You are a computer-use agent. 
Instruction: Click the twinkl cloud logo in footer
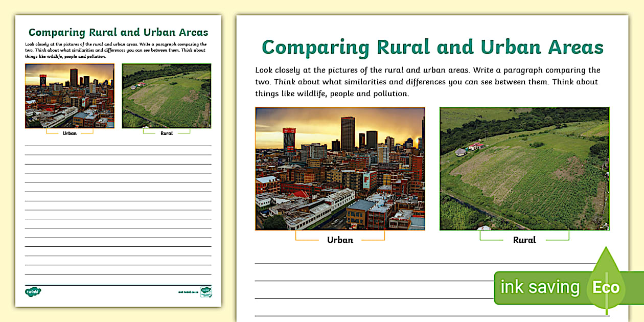[33, 292]
